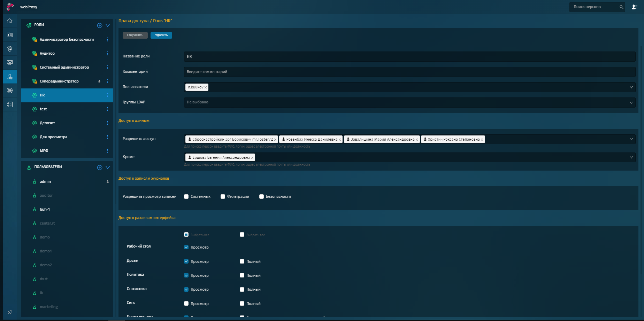Toggle the first Выбрать все checkbox for Просмотр
The width and height of the screenshot is (644, 321).
pyautogui.click(x=186, y=235)
